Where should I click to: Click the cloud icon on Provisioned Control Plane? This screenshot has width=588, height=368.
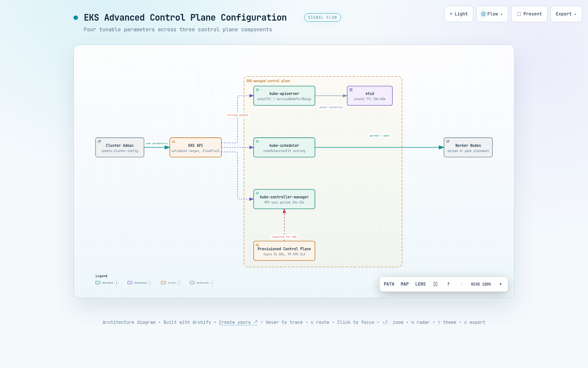click(257, 245)
